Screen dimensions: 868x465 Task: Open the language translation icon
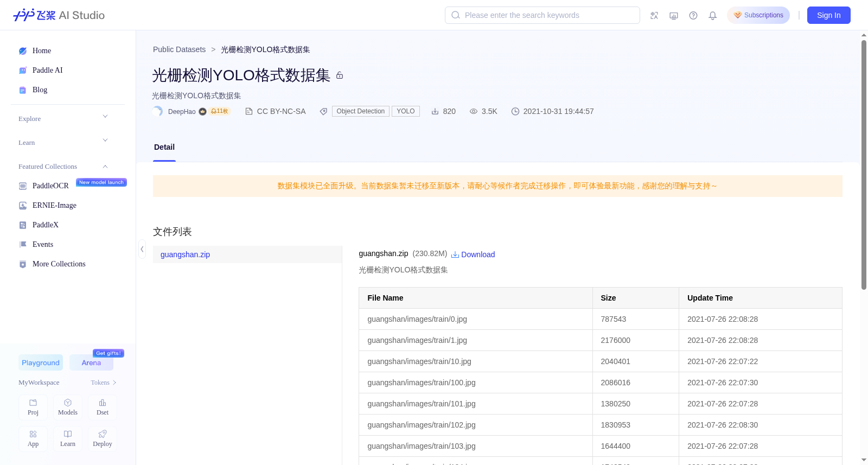tap(654, 15)
